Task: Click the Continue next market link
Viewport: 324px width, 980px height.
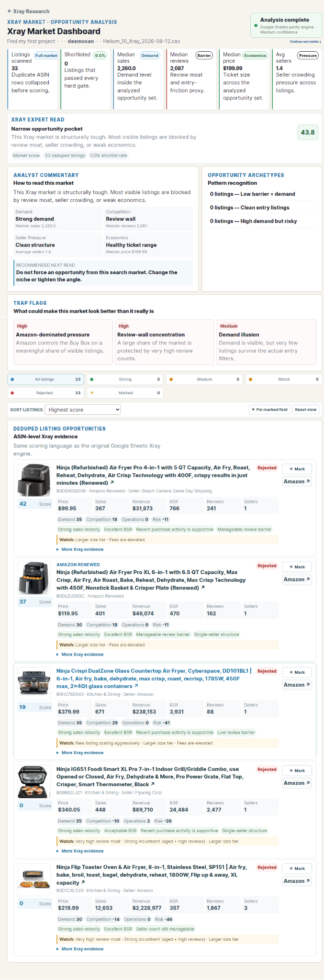Action: (305, 42)
